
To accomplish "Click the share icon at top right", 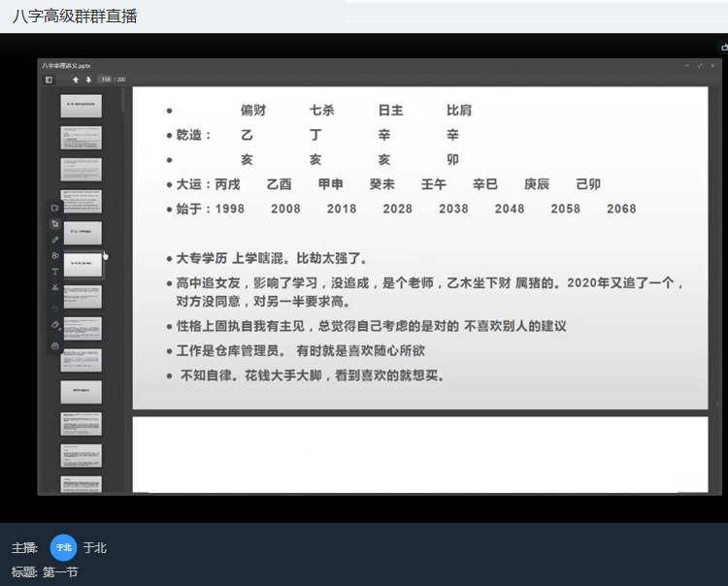I will 723,47.
